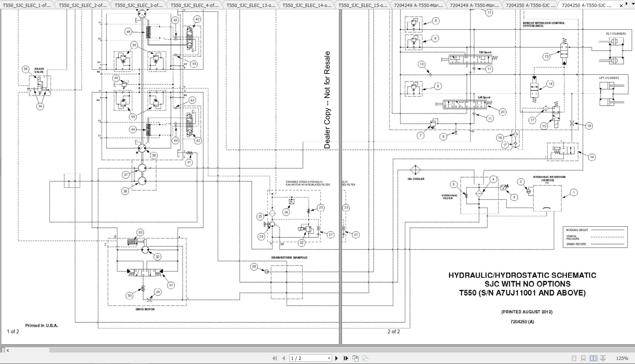Screen dimensions: 635x364
Task: Click the Tilt Spool label
Action: (x=485, y=53)
